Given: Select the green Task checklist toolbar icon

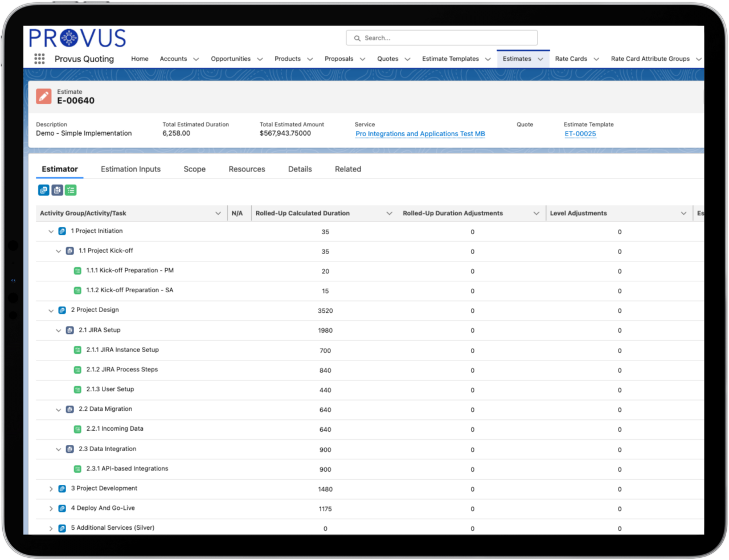Looking at the screenshot, I should point(71,190).
